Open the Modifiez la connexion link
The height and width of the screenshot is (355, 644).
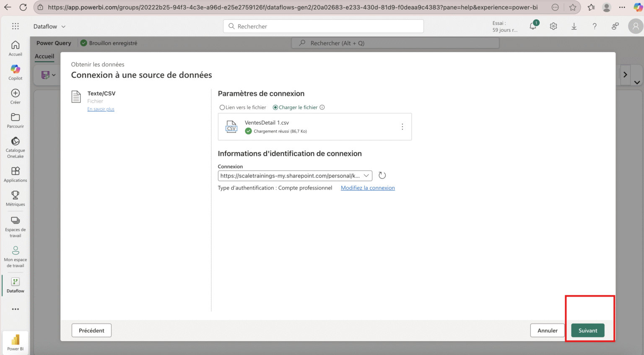[368, 188]
